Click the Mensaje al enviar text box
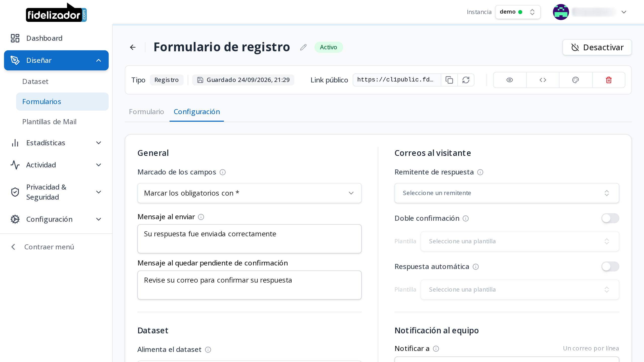 [x=250, y=239]
